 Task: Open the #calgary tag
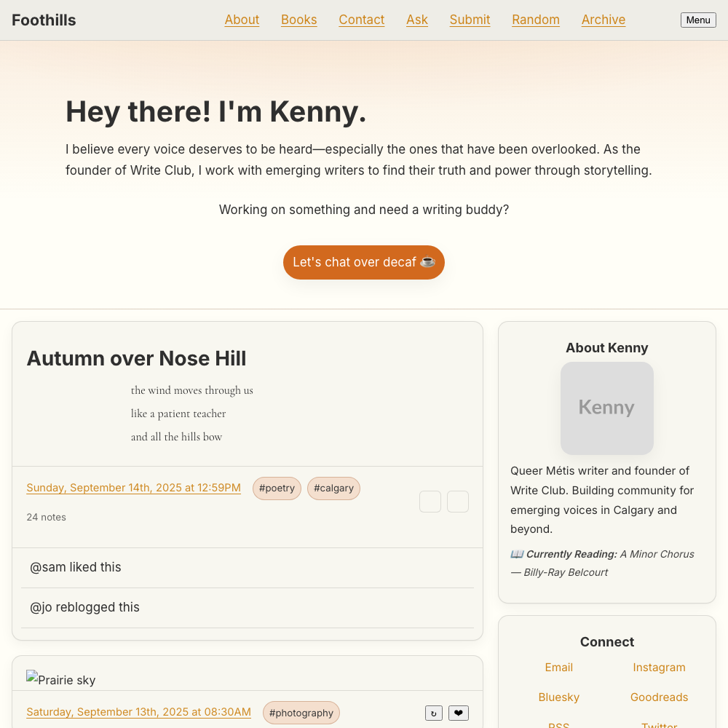pyautogui.click(x=333, y=488)
